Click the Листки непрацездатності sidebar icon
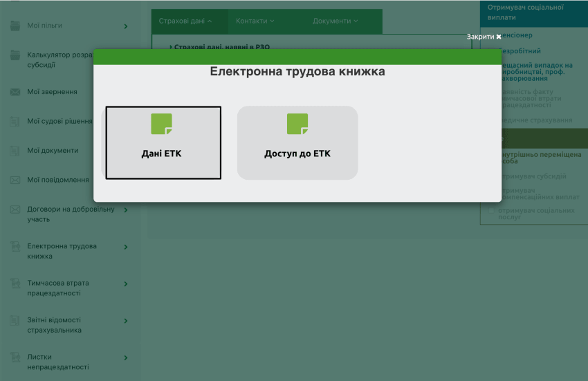The height and width of the screenshot is (381, 588). point(15,357)
